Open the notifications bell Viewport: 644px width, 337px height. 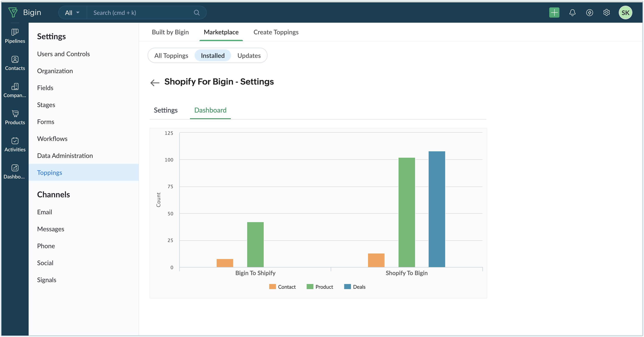(572, 13)
